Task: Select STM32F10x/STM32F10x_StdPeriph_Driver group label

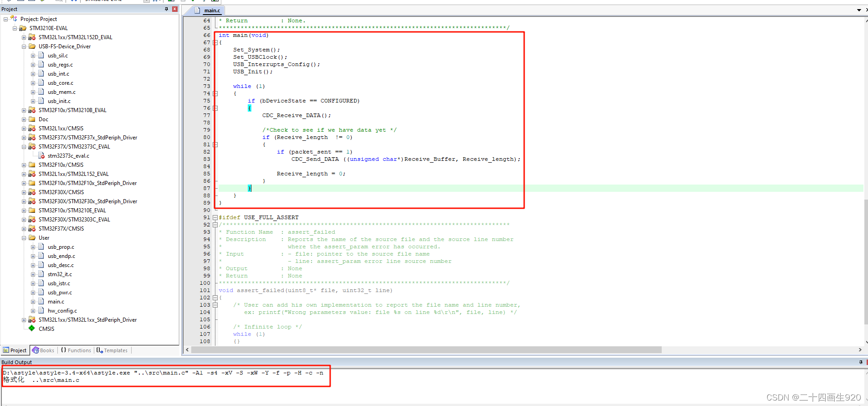Action: (x=87, y=183)
